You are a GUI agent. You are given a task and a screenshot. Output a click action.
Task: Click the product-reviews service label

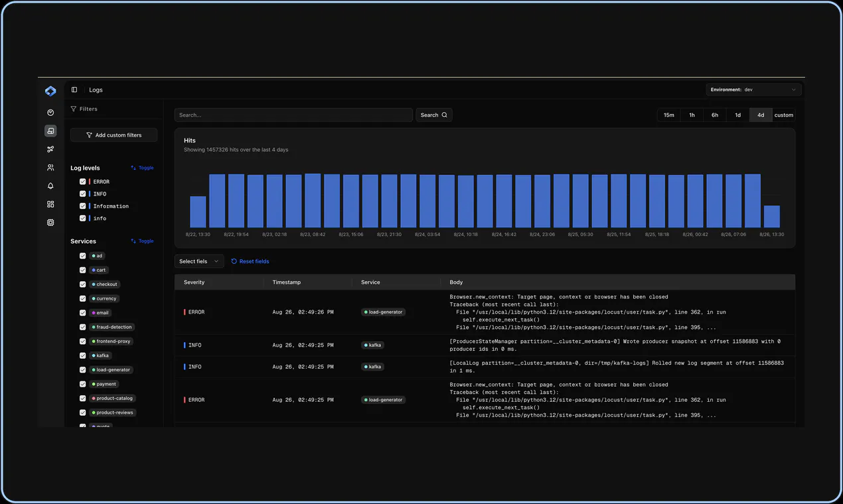click(112, 412)
